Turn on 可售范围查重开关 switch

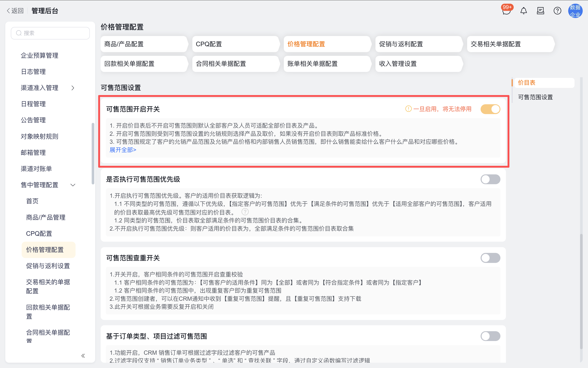click(490, 258)
